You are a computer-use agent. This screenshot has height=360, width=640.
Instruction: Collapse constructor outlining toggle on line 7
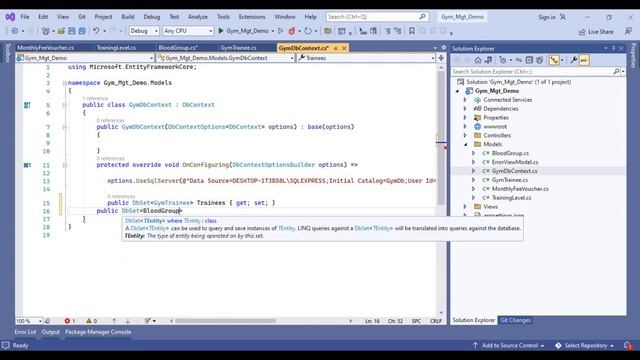pyautogui.click(x=65, y=127)
